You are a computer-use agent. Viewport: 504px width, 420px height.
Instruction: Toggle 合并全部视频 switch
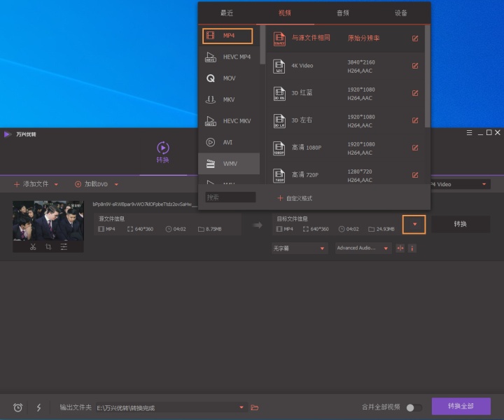tap(414, 407)
